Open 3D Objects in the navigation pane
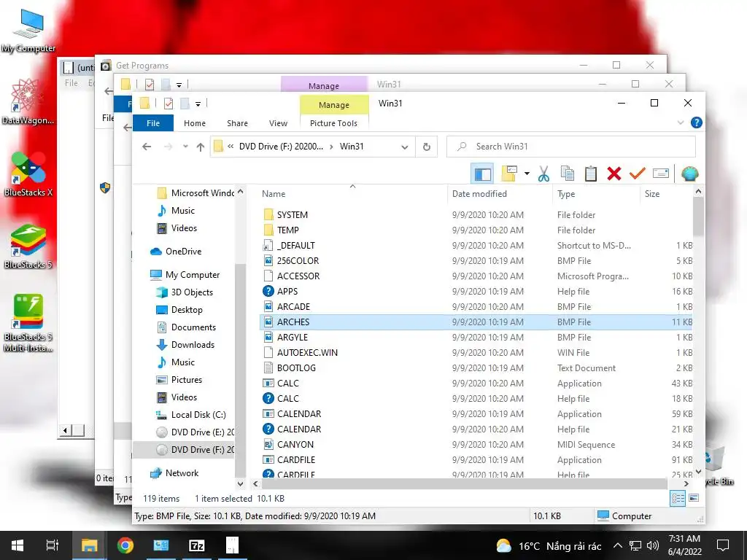 (x=192, y=292)
